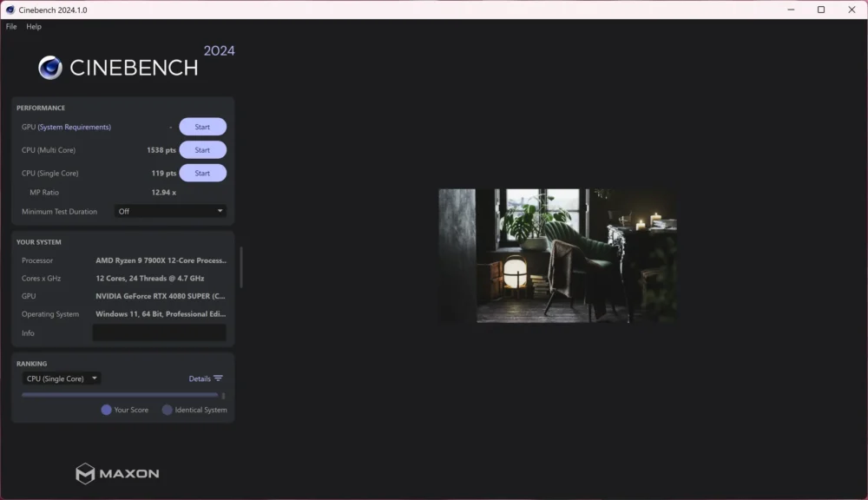Open the System Requirements link next to GPU

tap(74, 127)
